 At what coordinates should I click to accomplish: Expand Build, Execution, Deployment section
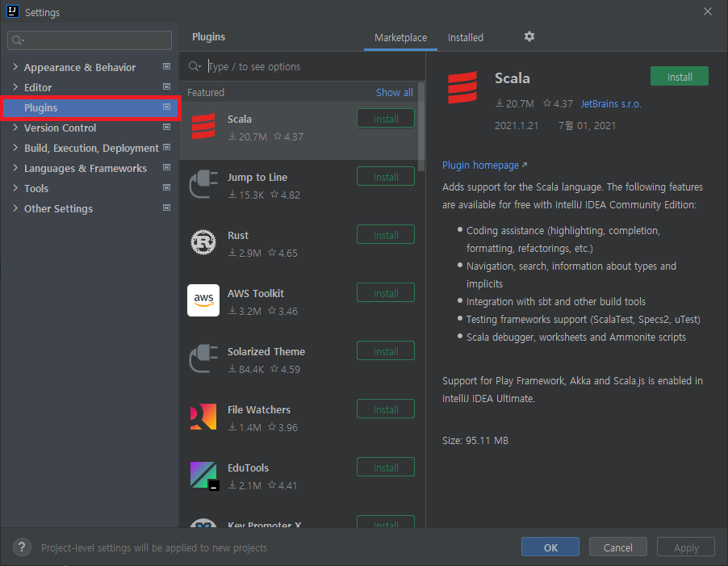coord(15,148)
